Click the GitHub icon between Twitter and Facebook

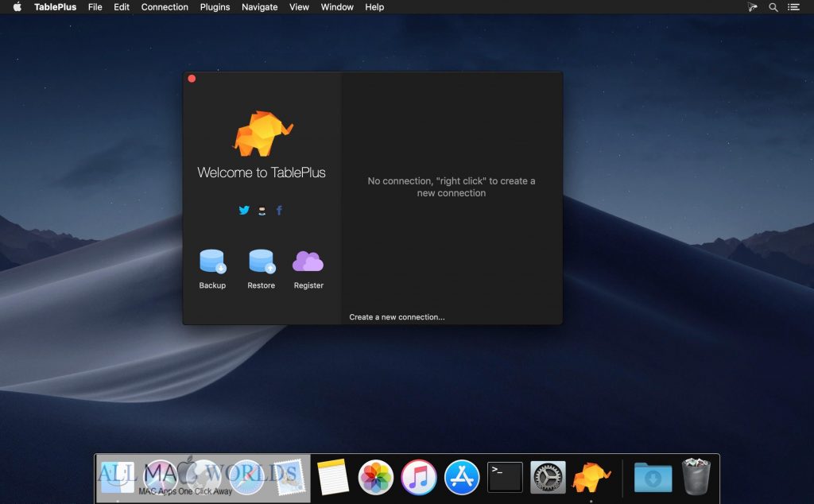click(x=262, y=210)
